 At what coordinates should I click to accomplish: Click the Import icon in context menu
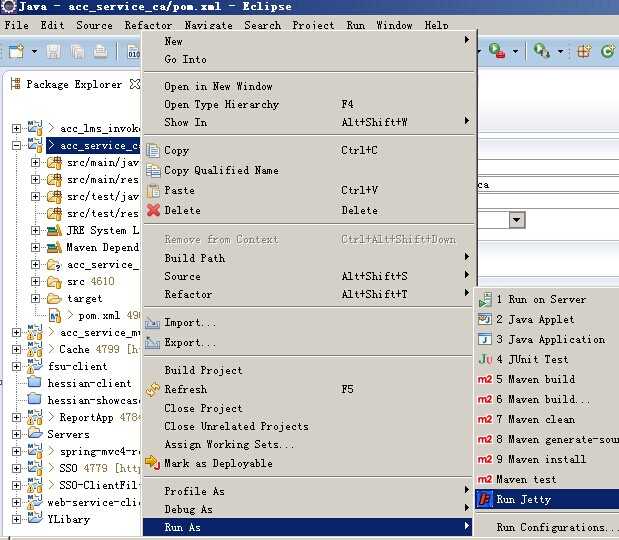(152, 323)
